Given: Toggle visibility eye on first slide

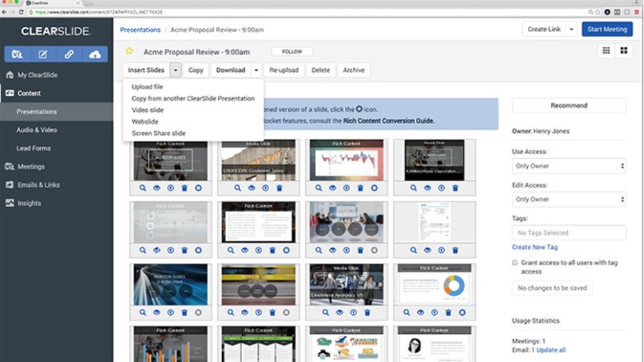Looking at the screenshot, I should pyautogui.click(x=157, y=188).
